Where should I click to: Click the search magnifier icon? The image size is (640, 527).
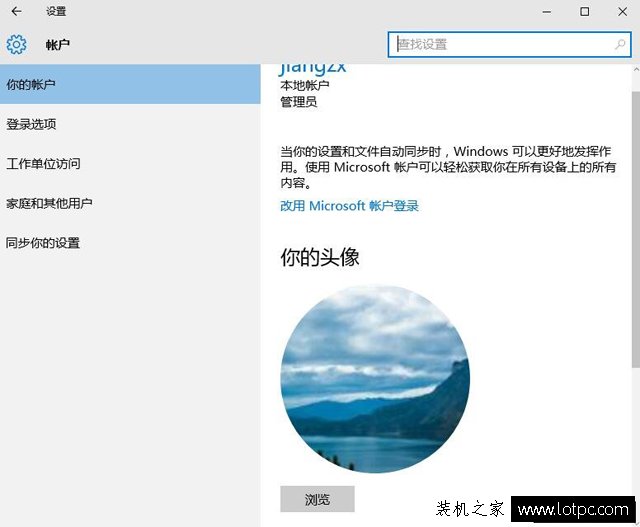pos(620,44)
